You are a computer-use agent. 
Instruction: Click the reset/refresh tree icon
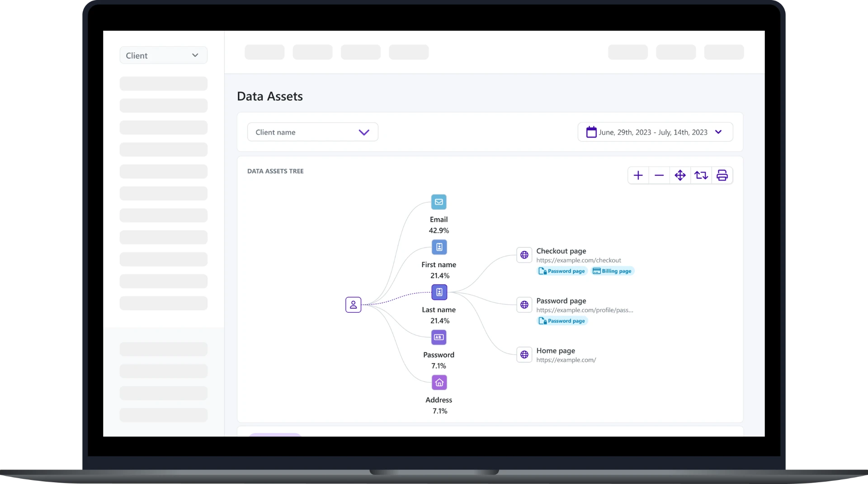coord(701,175)
